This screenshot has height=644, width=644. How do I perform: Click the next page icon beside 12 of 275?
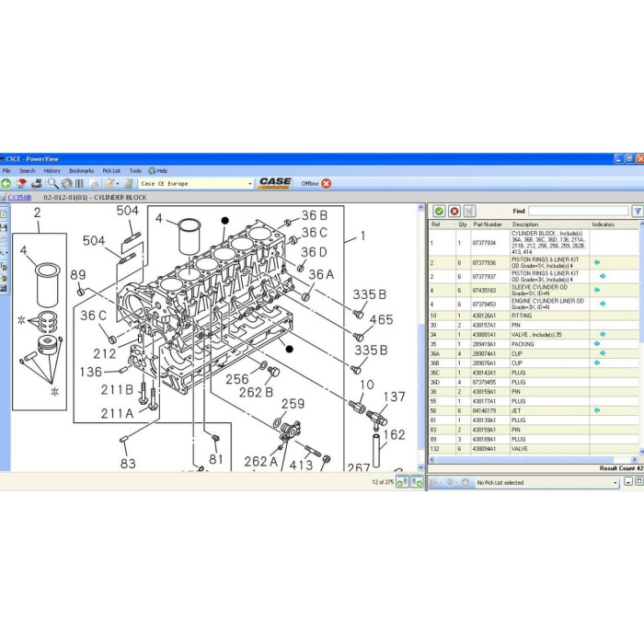417,482
